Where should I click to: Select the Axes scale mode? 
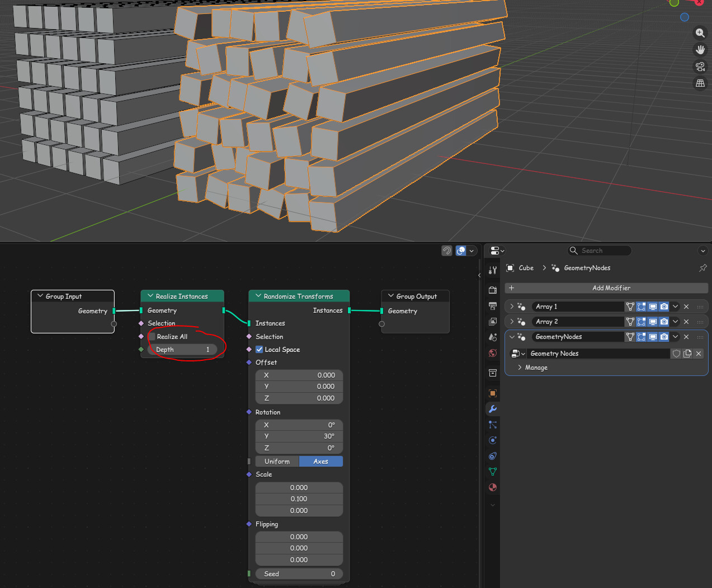point(321,462)
